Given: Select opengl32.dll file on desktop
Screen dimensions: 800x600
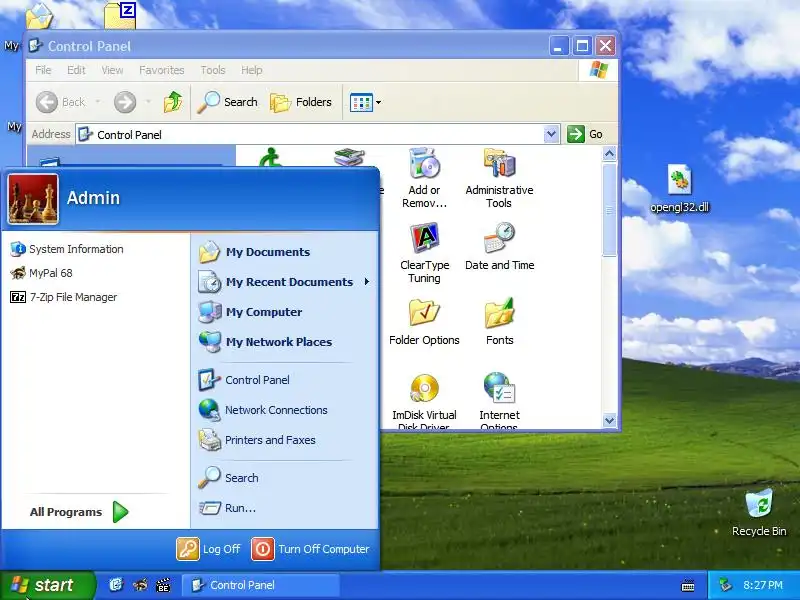Looking at the screenshot, I should pyautogui.click(x=680, y=189).
